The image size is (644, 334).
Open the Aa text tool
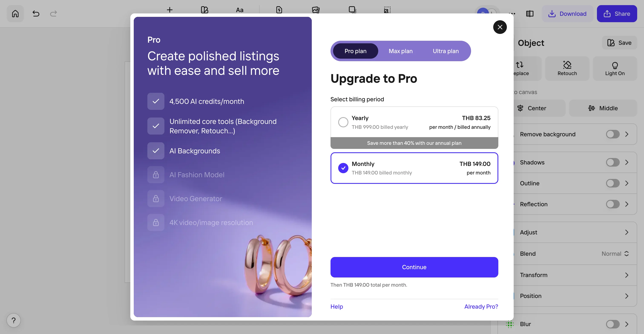[x=240, y=10]
